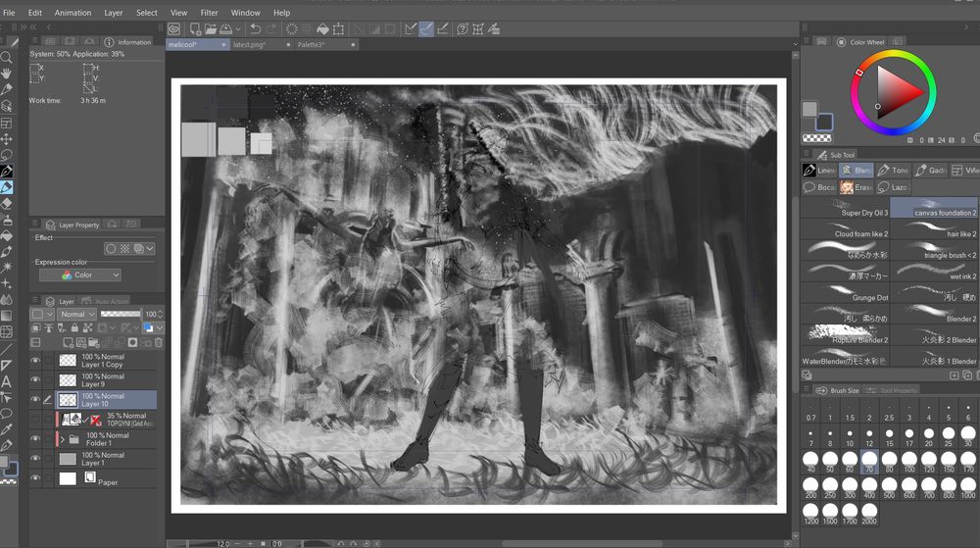The height and width of the screenshot is (548, 980).
Task: Open Clip Studio launcher icon
Action: [x=173, y=29]
